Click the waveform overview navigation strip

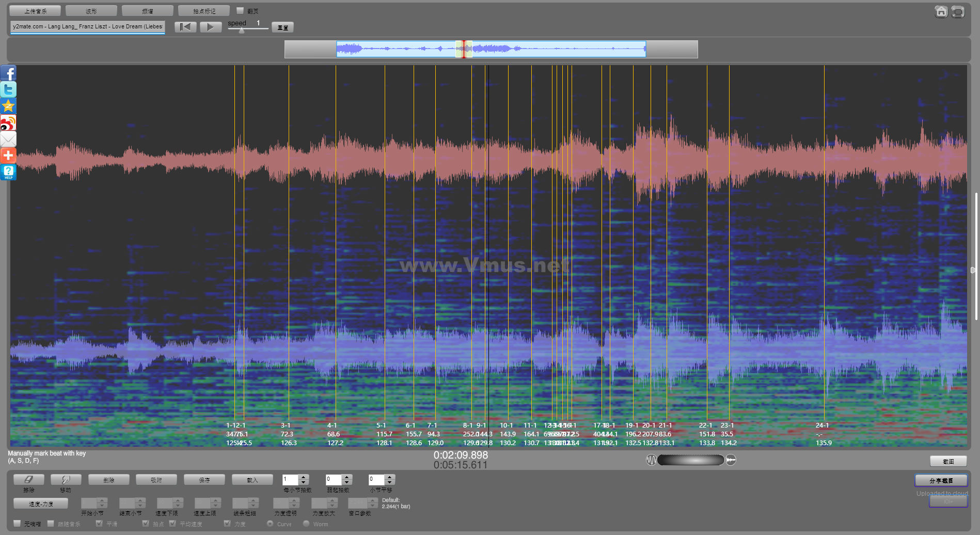point(491,49)
